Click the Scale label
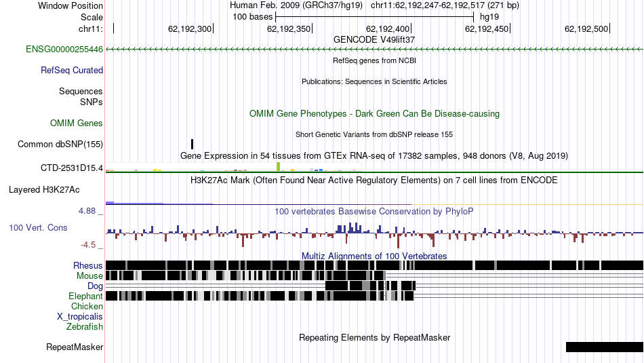Image resolution: width=644 pixels, height=363 pixels. (x=92, y=17)
